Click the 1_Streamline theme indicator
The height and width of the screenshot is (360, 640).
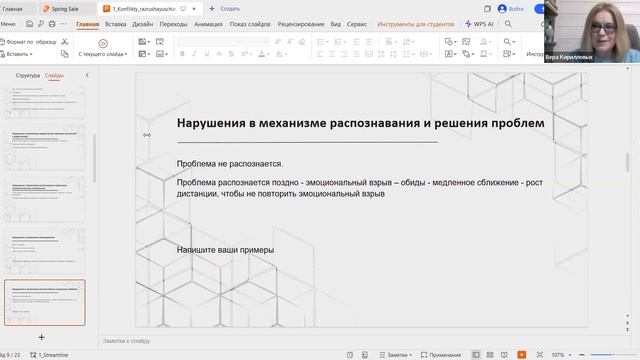point(49,355)
